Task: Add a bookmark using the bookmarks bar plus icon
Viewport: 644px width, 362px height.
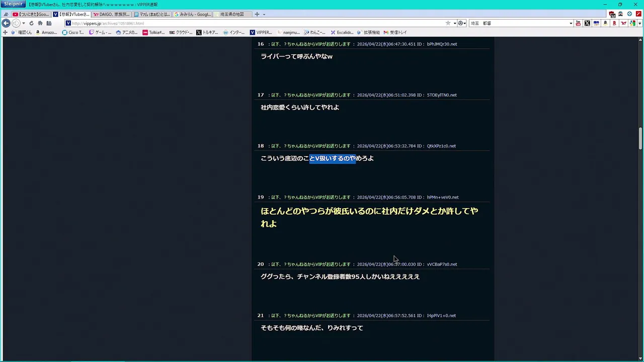Action: (x=5, y=32)
